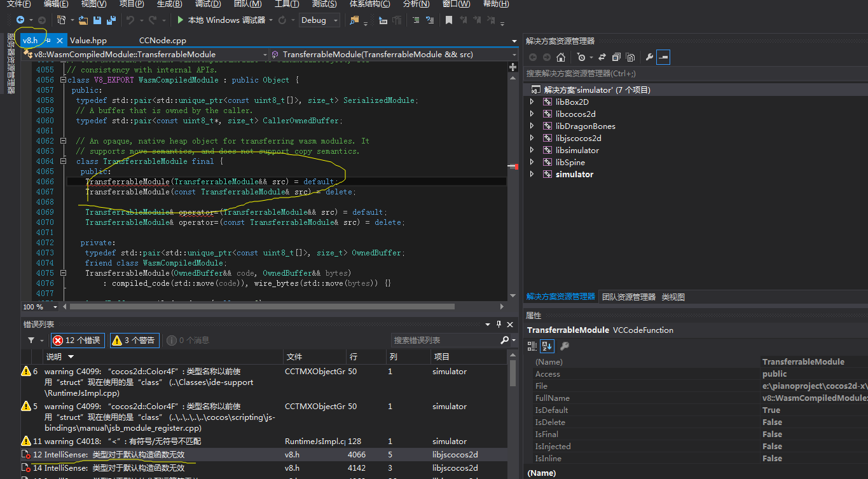Sort properties alphabetically in the Properties panel
868x479 pixels.
point(547,346)
